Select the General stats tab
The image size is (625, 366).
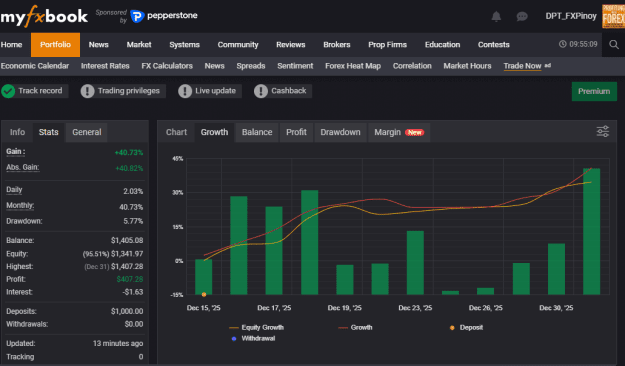(86, 132)
